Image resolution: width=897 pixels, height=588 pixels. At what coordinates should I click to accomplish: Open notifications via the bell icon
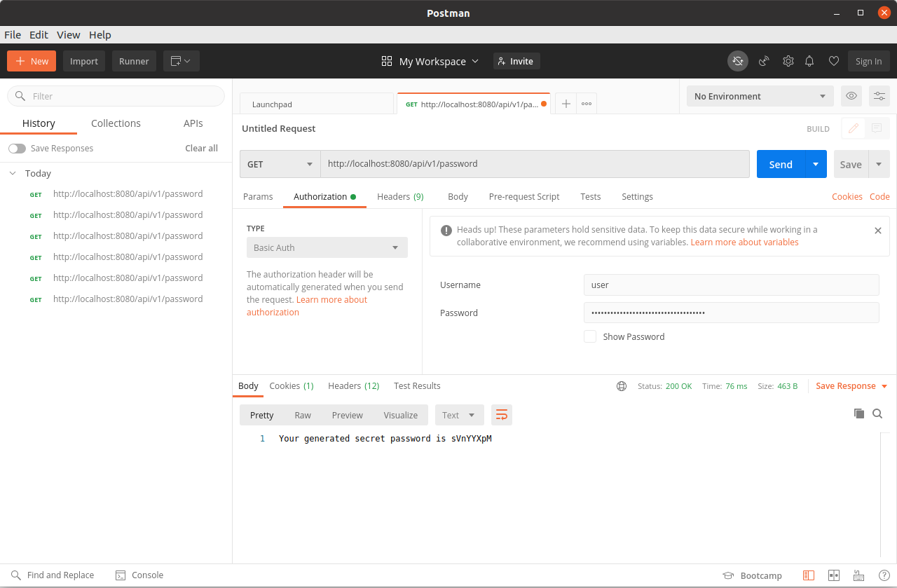[809, 61]
